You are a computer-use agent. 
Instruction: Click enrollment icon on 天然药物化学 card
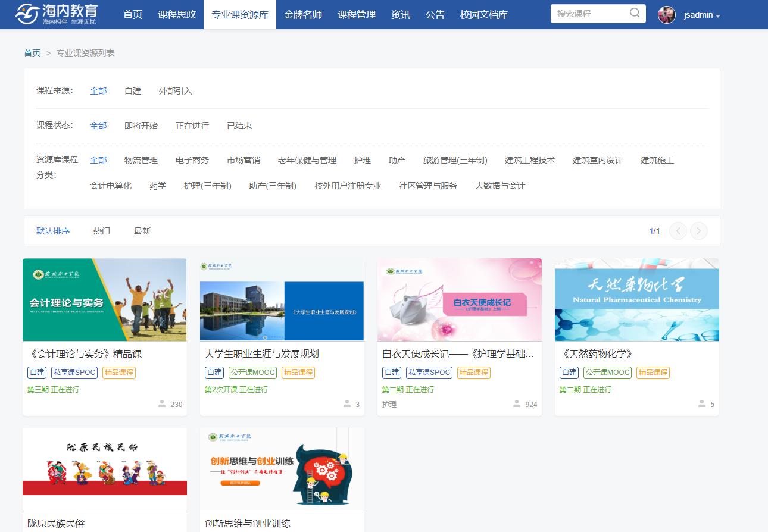[x=702, y=404]
